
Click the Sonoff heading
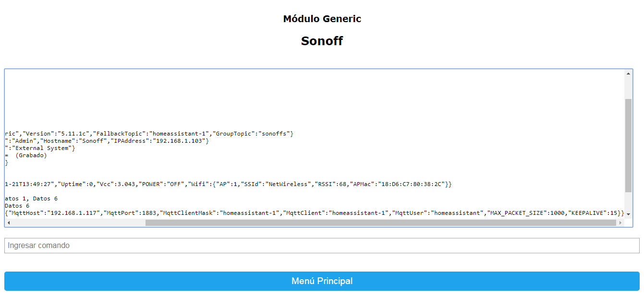[x=322, y=40]
